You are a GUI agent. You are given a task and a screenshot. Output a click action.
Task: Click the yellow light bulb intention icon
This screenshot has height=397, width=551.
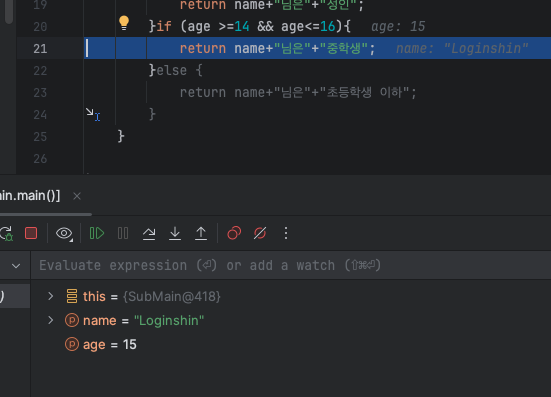pyautogui.click(x=124, y=23)
